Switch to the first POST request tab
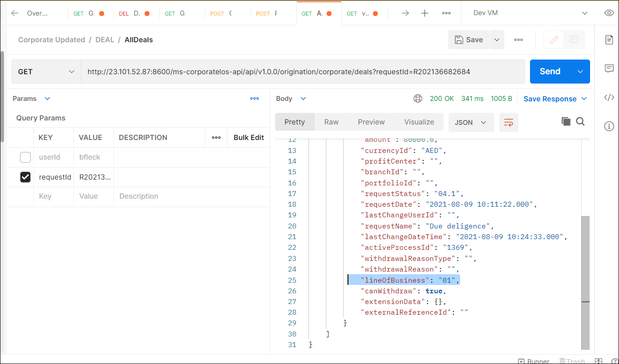Screen dimensions: 619x364 coord(227,13)
